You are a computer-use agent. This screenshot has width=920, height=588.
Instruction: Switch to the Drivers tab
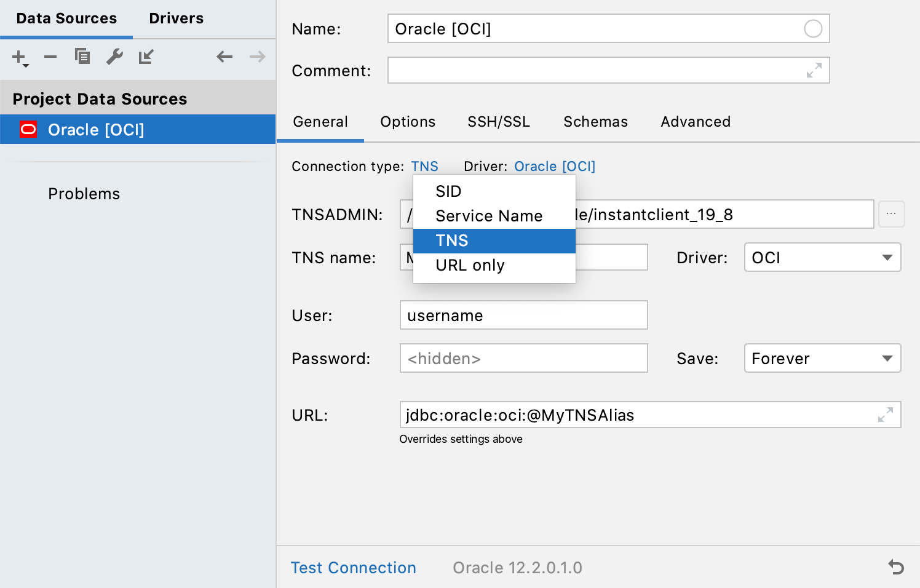pyautogui.click(x=176, y=18)
